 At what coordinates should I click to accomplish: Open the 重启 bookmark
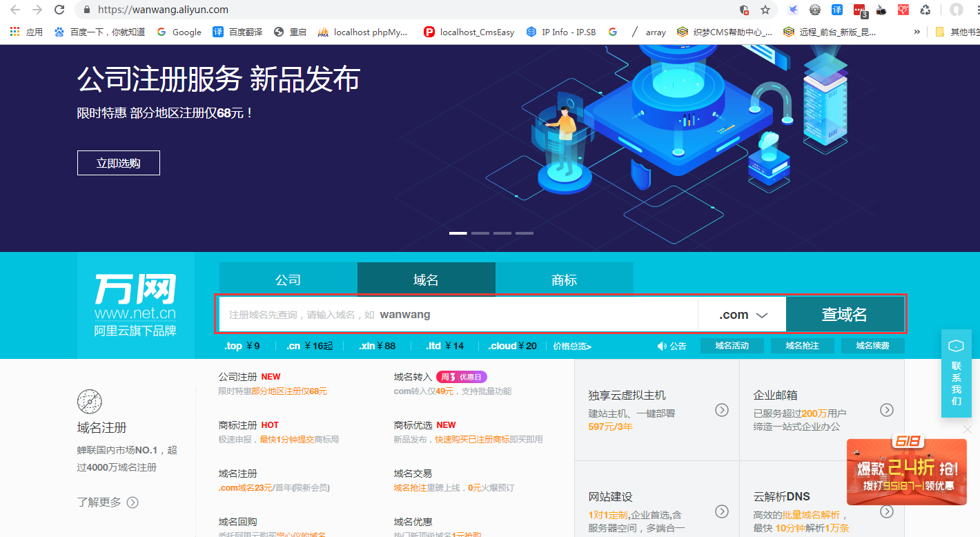[x=290, y=32]
